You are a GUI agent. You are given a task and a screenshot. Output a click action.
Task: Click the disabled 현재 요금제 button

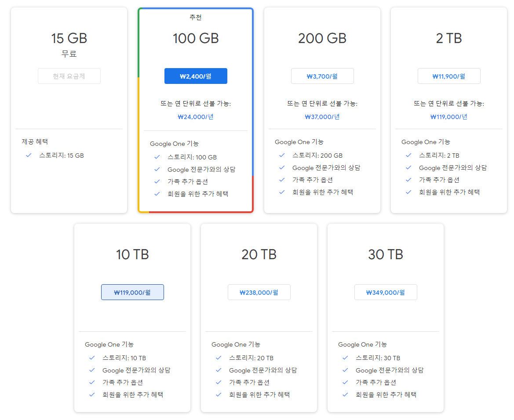coord(69,76)
